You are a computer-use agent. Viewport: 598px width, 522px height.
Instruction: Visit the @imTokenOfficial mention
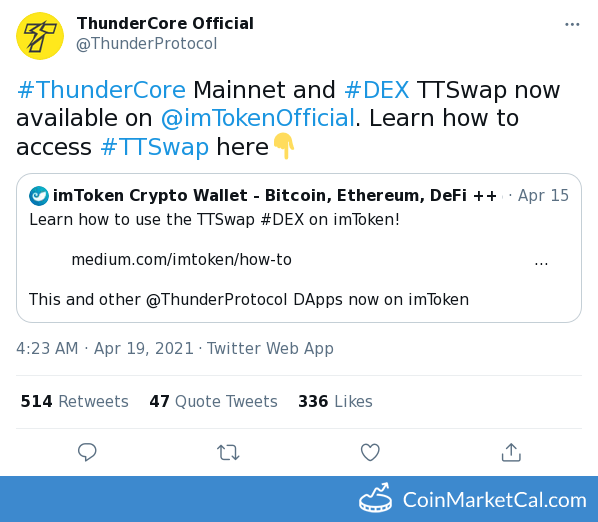coord(258,118)
